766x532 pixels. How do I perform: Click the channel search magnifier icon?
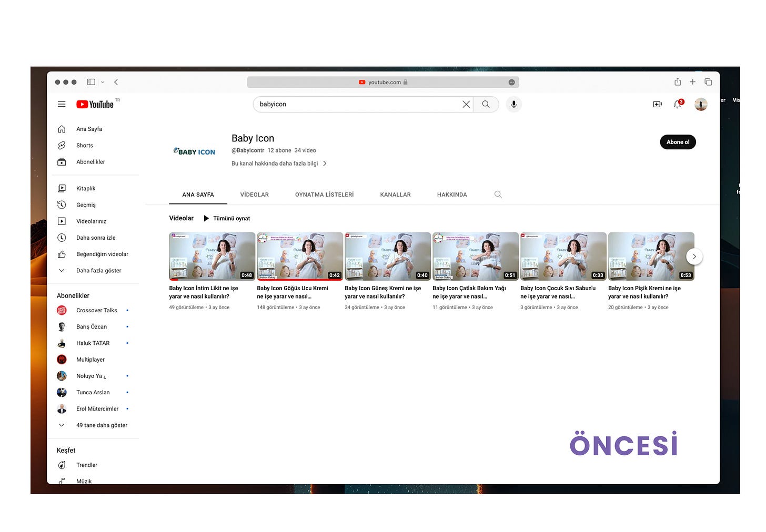coord(498,195)
